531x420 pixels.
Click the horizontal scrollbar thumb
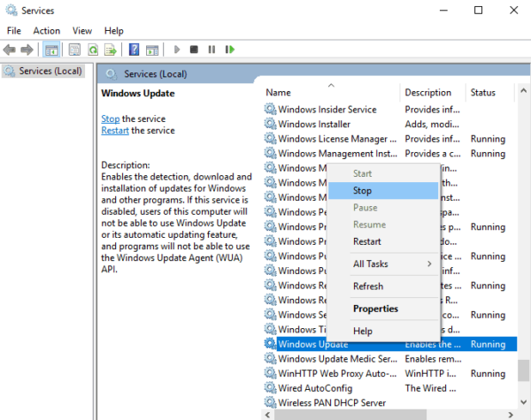(350, 415)
